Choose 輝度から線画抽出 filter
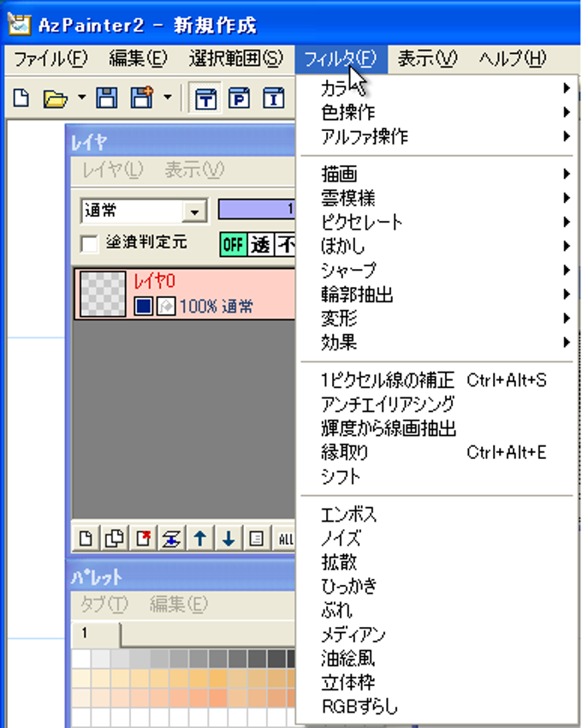Image resolution: width=582 pixels, height=728 pixels. (x=436, y=428)
